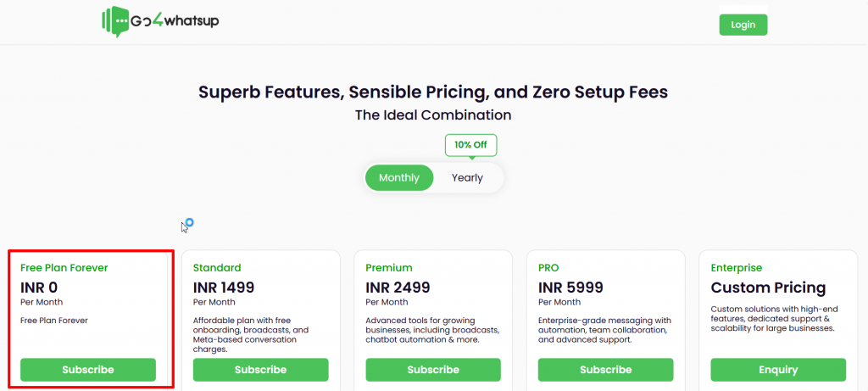Click the Premium plan title
868x391 pixels.
tap(389, 268)
